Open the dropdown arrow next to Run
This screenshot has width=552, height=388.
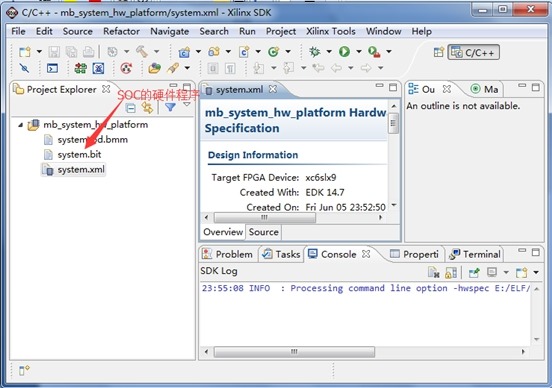pyautogui.click(x=359, y=52)
